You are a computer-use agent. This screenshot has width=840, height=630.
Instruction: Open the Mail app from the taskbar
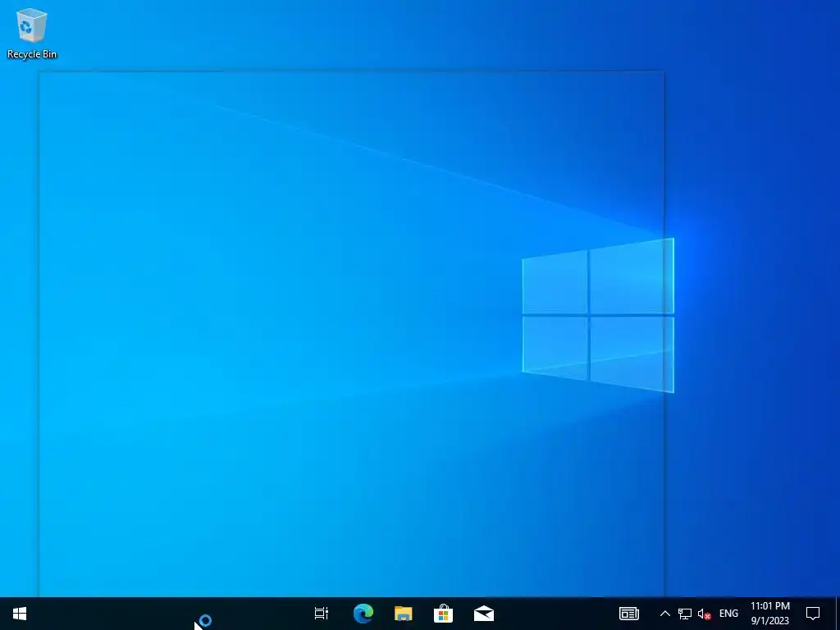484,614
